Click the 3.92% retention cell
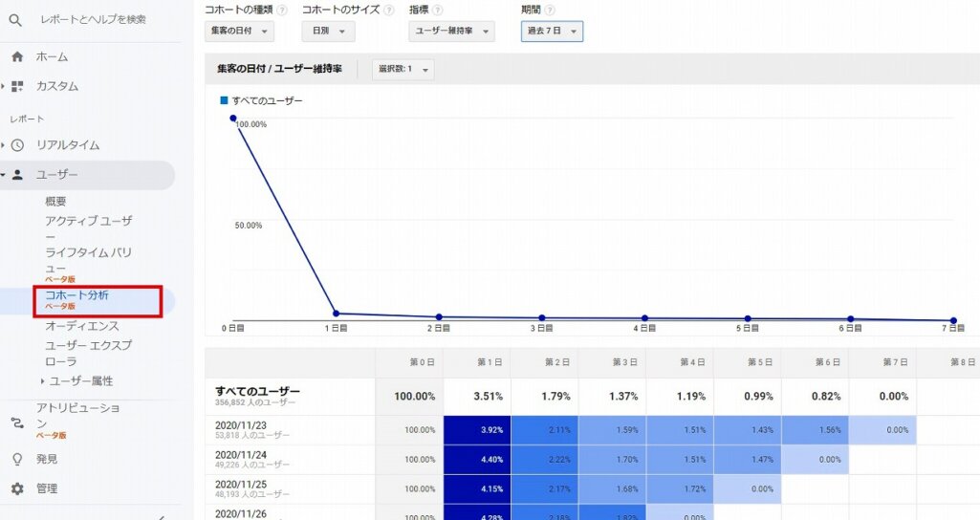The height and width of the screenshot is (520, 980). 477,430
